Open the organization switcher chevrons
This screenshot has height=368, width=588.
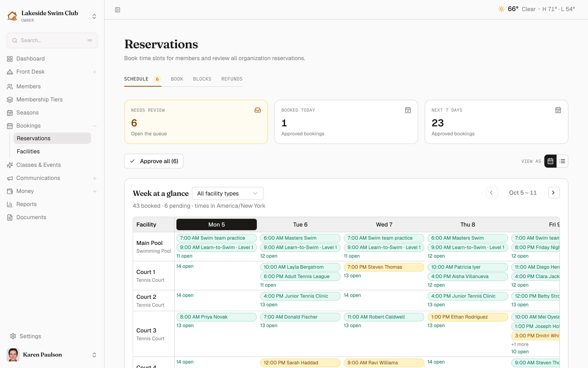[94, 16]
